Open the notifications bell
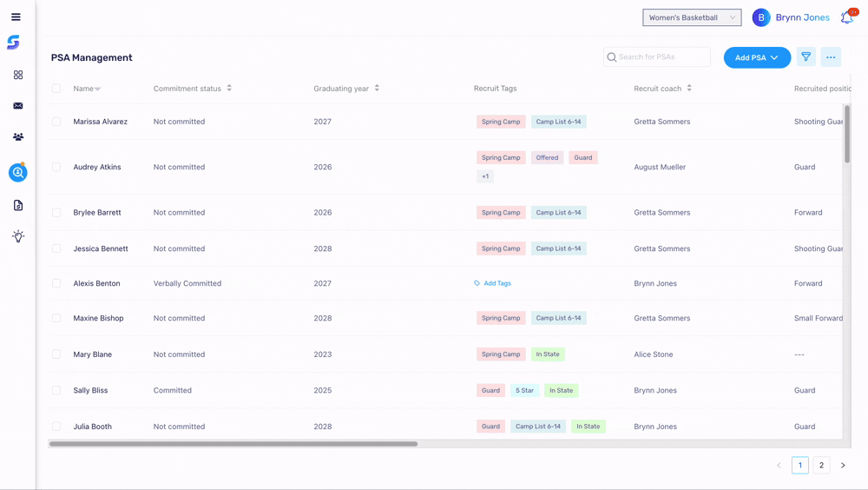The image size is (868, 490). [x=847, y=17]
